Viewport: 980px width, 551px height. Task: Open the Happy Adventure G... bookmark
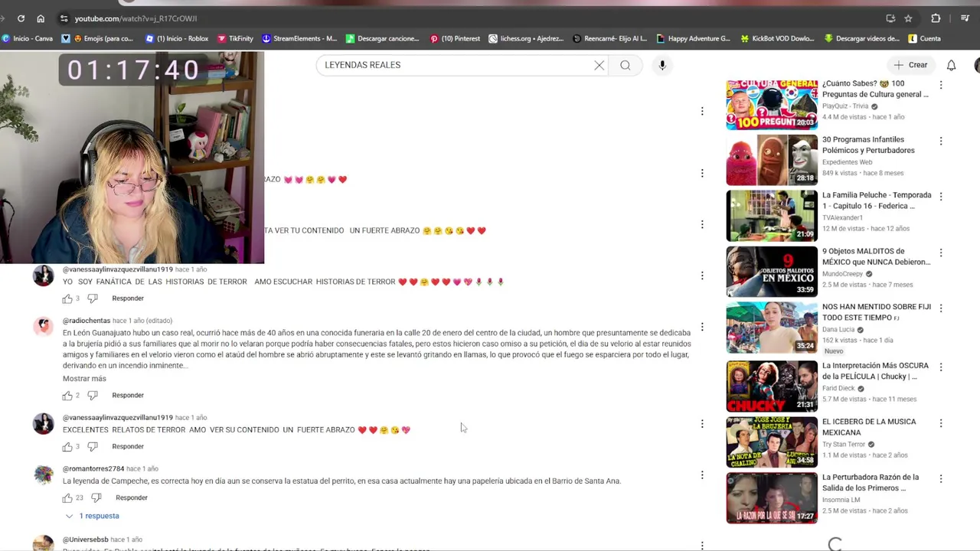click(x=693, y=38)
